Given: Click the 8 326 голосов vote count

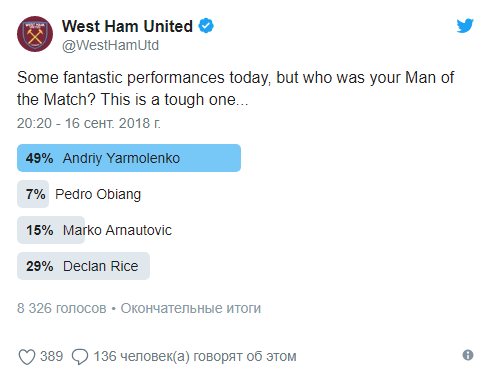Looking at the screenshot, I should 62,308.
